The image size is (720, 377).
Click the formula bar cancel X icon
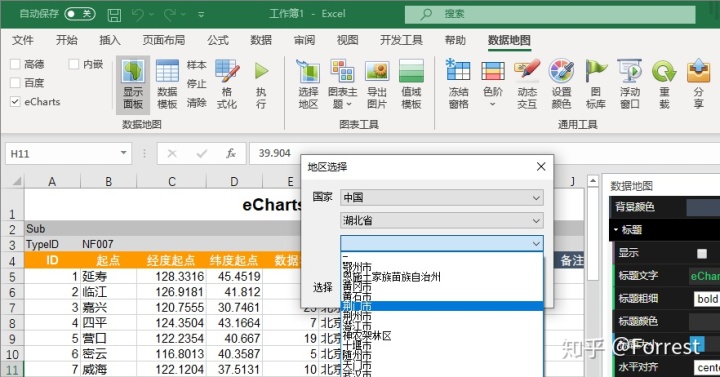coord(172,153)
